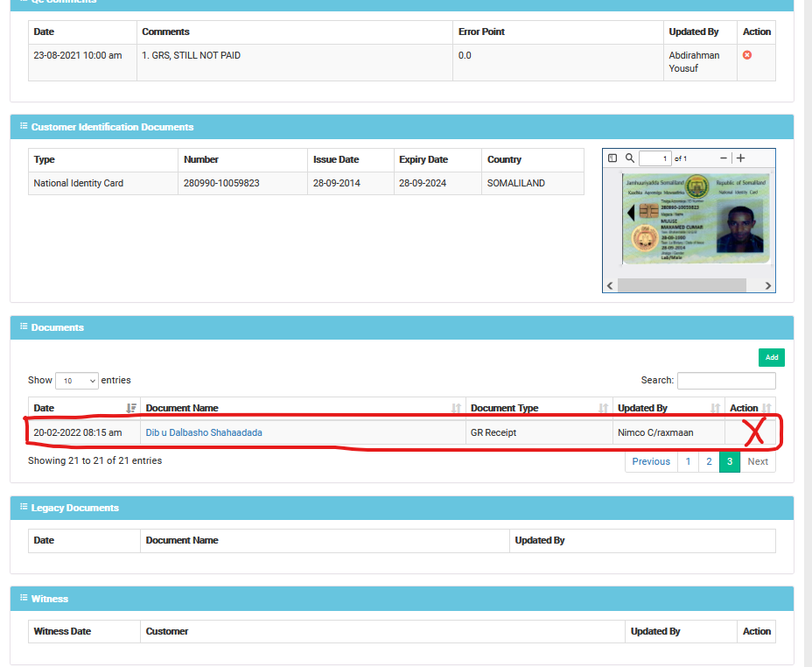Click the horizontal scrollbar in ID viewer
This screenshot has height=667, width=812.
click(x=682, y=285)
